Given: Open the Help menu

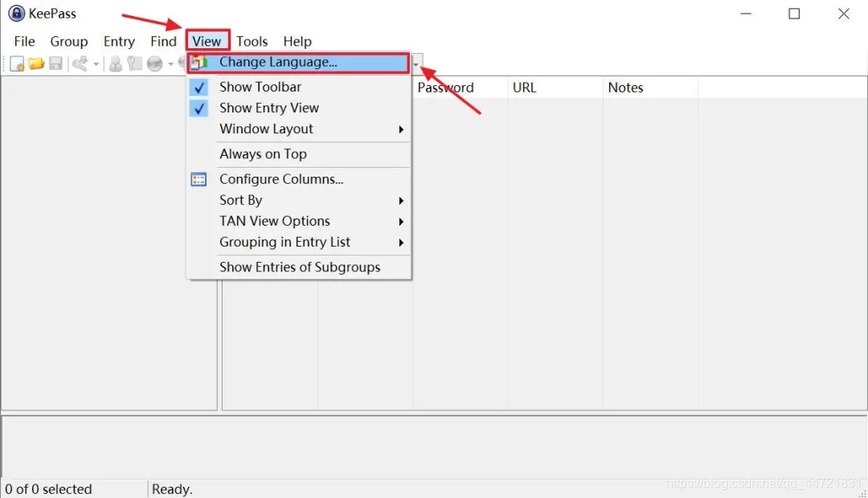Looking at the screenshot, I should point(297,42).
